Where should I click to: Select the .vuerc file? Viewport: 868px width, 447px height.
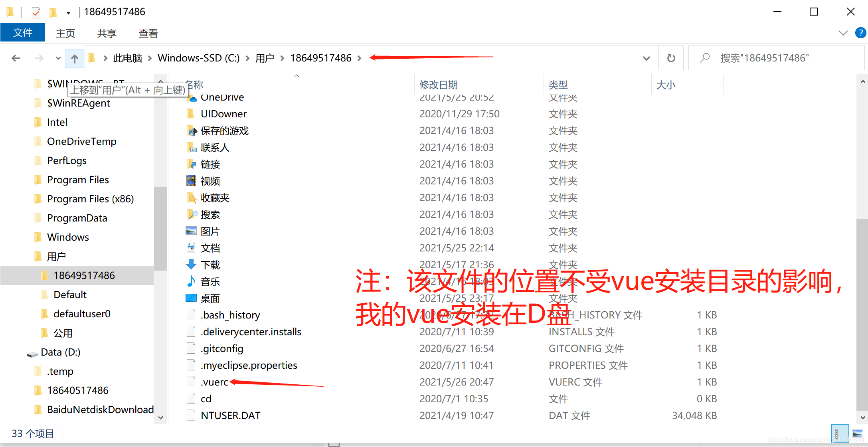214,382
